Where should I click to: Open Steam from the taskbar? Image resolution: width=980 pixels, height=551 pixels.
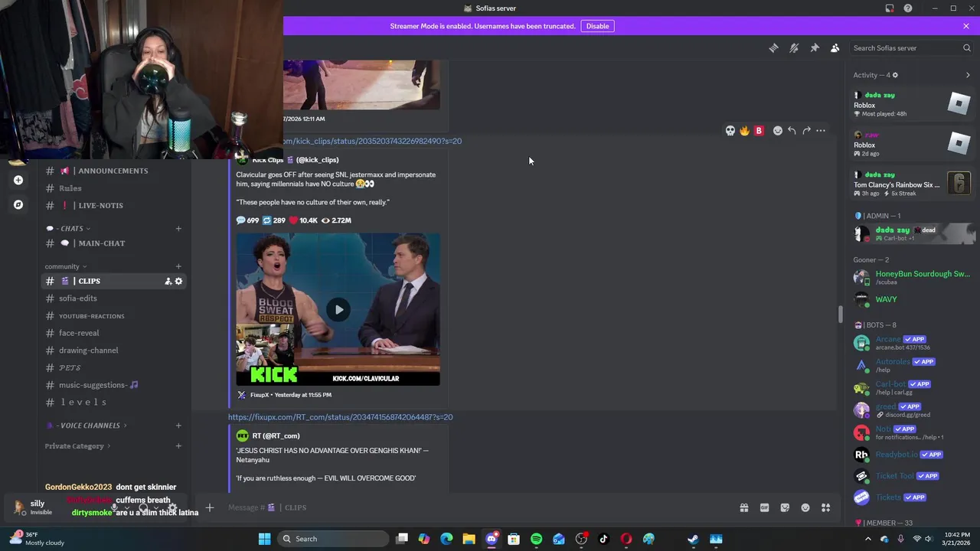(693, 539)
